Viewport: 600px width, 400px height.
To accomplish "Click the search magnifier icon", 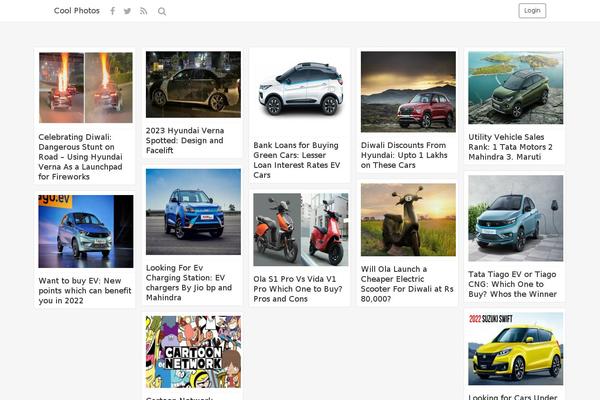I will point(162,11).
